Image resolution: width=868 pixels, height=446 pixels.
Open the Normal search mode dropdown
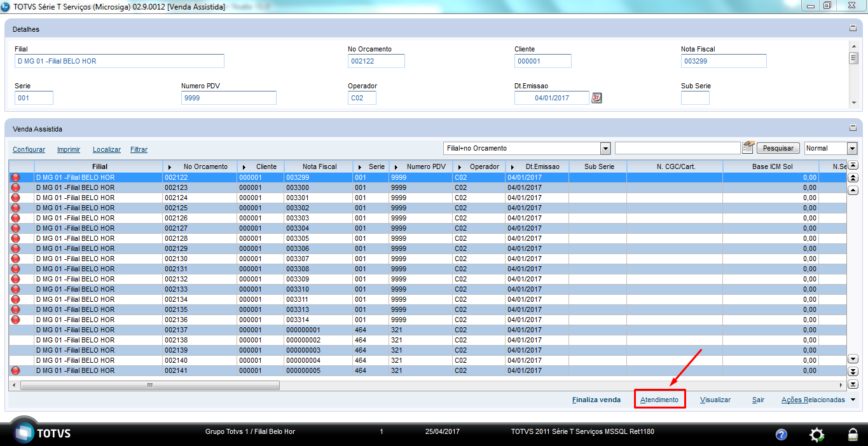(852, 148)
